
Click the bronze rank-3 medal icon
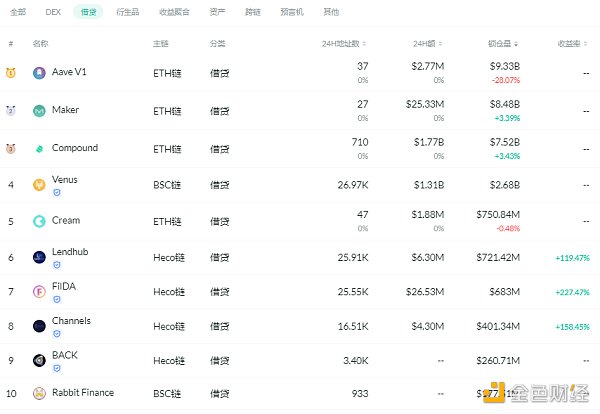pyautogui.click(x=11, y=148)
